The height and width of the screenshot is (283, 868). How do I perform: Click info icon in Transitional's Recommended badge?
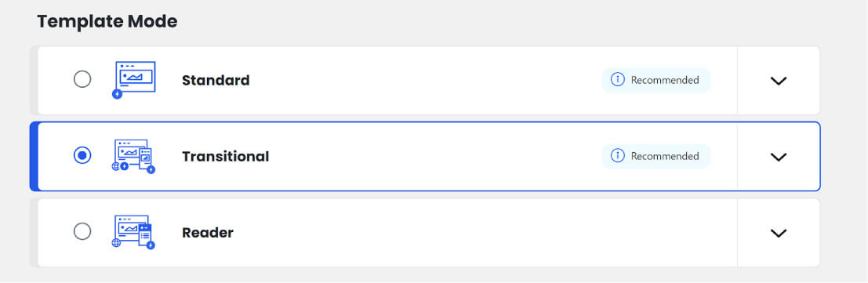coord(617,156)
